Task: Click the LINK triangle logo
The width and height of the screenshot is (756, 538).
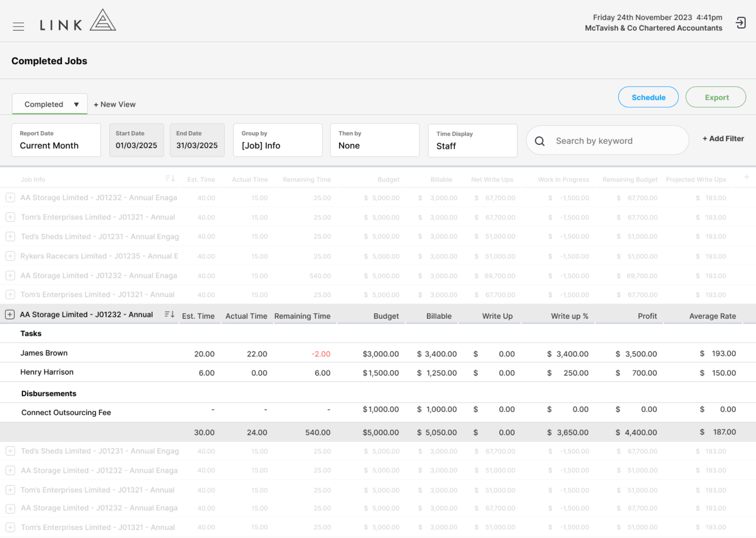Action: 103,20
